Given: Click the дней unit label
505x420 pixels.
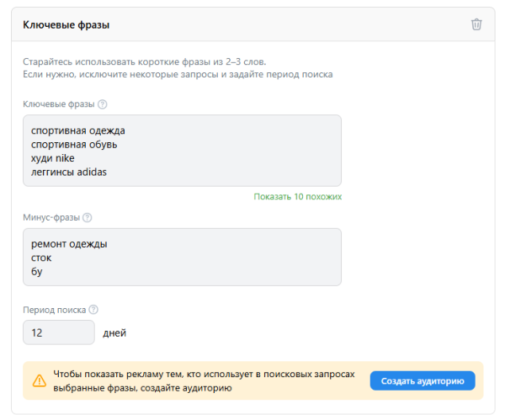Looking at the screenshot, I should pyautogui.click(x=114, y=333).
